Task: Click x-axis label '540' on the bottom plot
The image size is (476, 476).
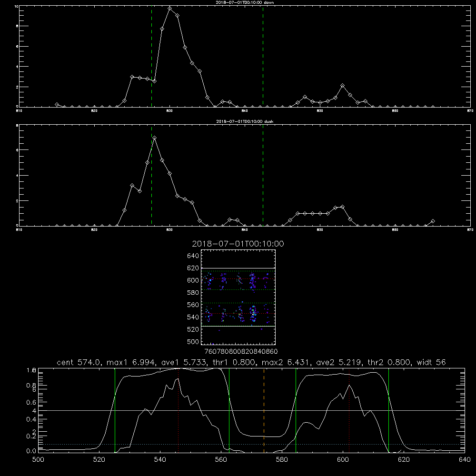Action: 160,460
